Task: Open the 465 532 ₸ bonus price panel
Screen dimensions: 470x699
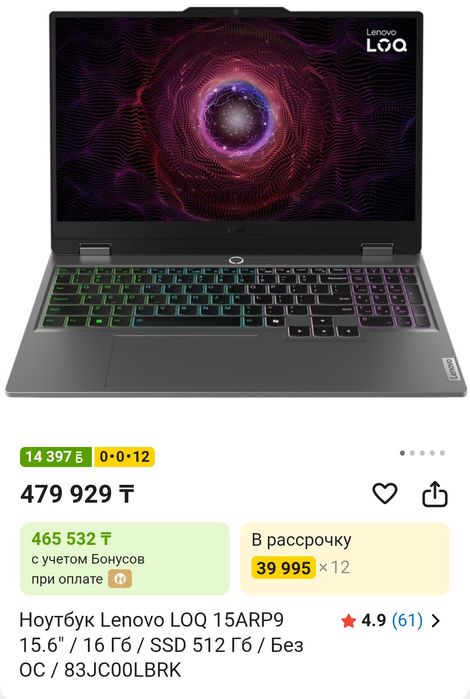Action: point(124,559)
